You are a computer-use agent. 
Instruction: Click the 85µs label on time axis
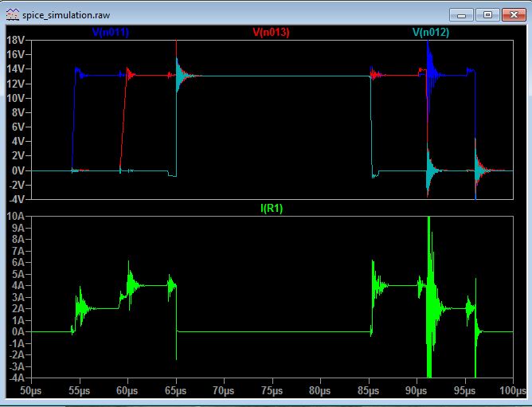[x=369, y=390]
